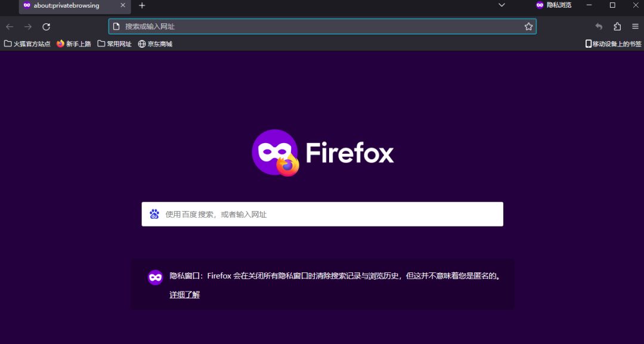Image resolution: width=644 pixels, height=344 pixels.
Task: Open a new tab with plus button
Action: (142, 6)
